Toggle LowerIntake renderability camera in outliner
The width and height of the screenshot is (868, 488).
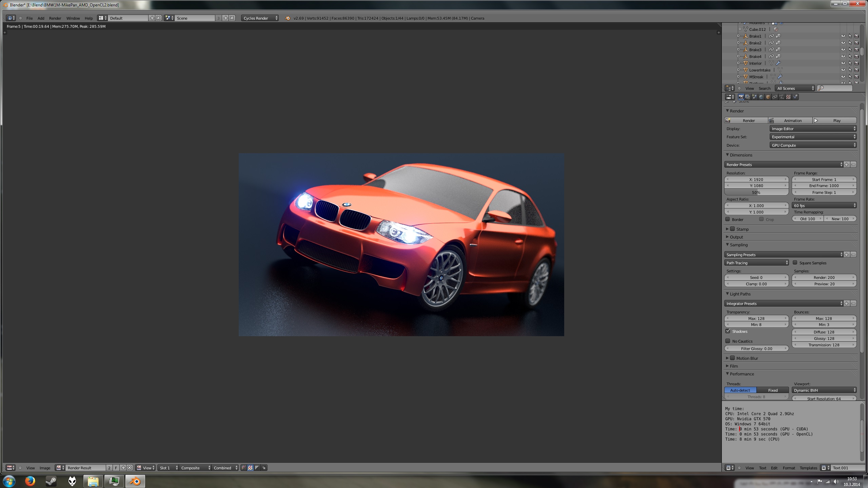[x=856, y=70]
